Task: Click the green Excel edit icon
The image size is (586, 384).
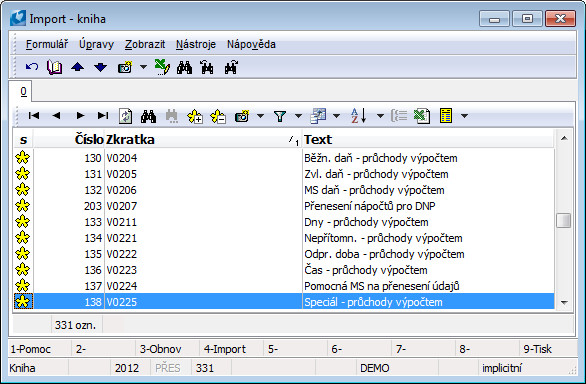Action: (x=162, y=67)
